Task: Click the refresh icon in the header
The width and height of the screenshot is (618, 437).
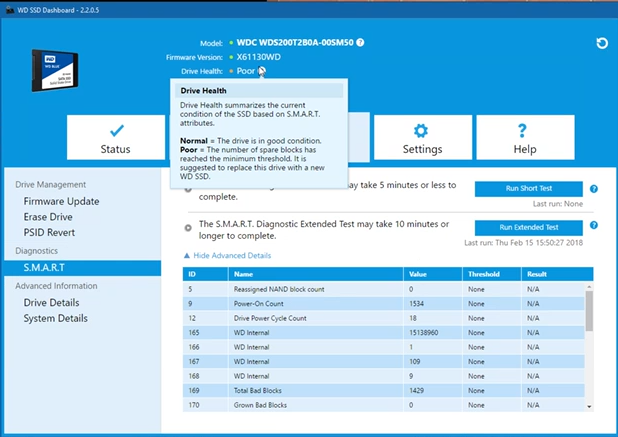Action: (x=602, y=43)
